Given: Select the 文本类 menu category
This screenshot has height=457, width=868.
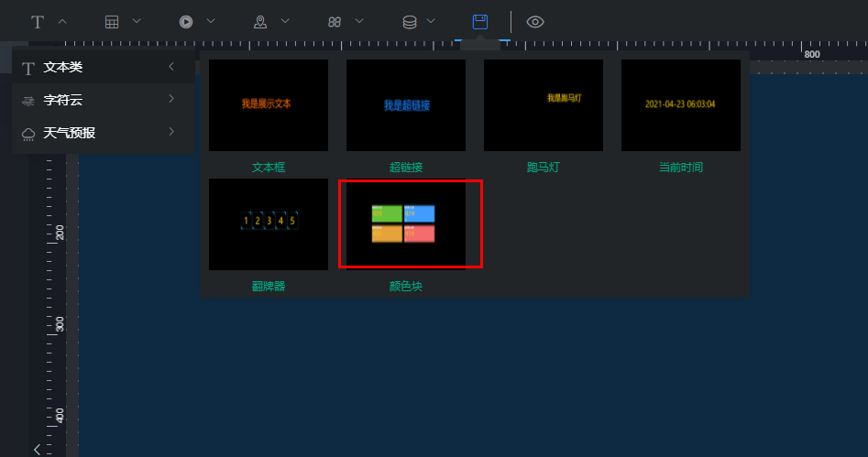Looking at the screenshot, I should click(104, 67).
